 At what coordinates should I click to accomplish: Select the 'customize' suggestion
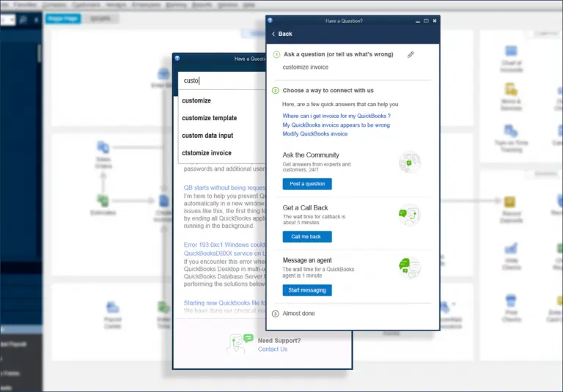click(x=196, y=100)
